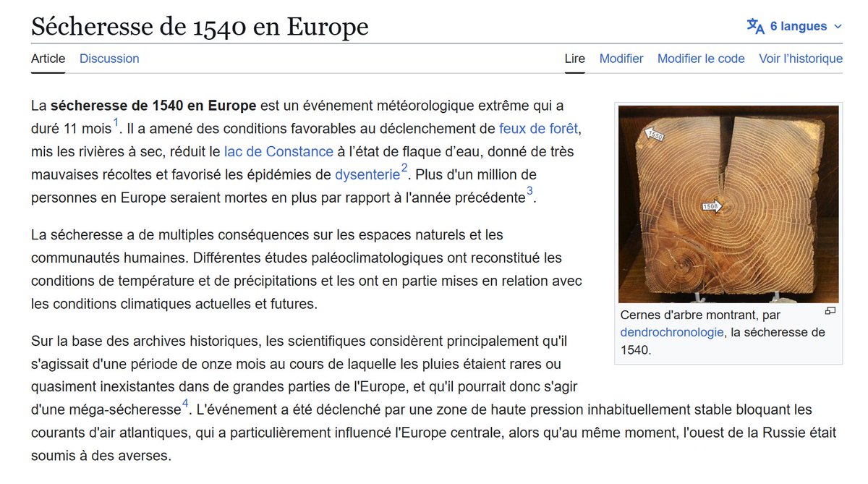Viewport: 868px width, 484px height.
Task: Follow the dysenterie link
Action: 367,174
